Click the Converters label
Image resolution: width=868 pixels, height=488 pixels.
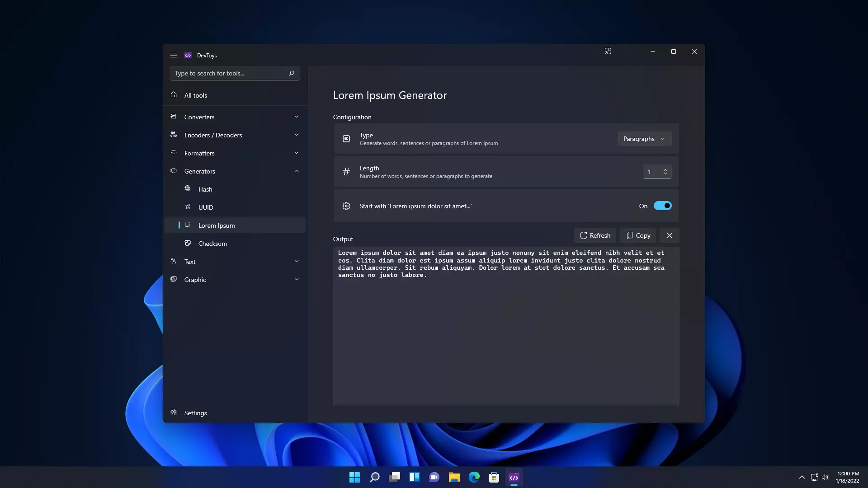199,117
